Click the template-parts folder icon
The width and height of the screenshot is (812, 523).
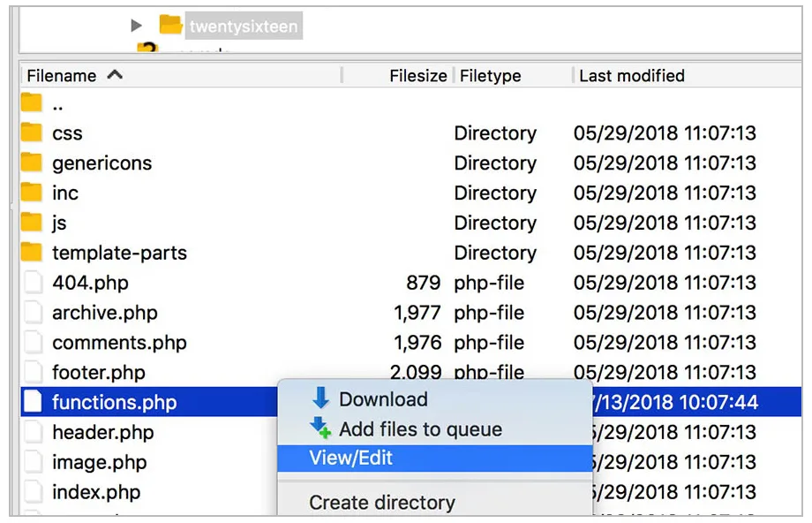(x=32, y=253)
